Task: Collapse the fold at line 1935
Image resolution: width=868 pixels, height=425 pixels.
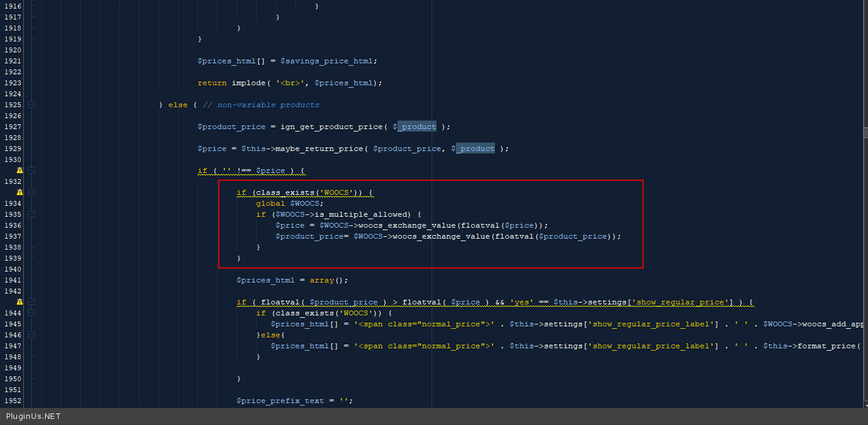Action: [32, 214]
